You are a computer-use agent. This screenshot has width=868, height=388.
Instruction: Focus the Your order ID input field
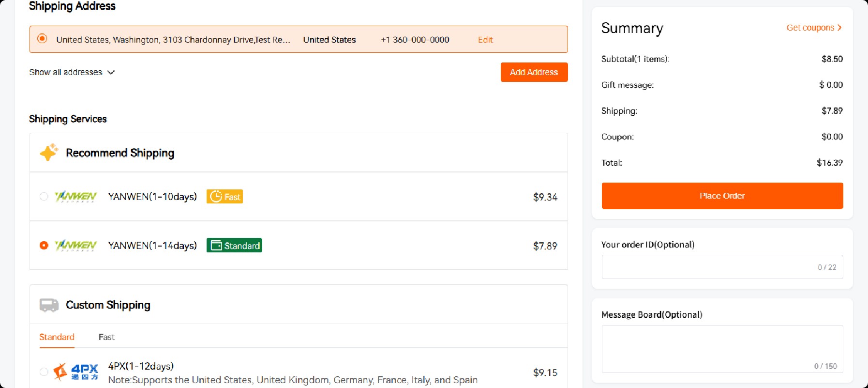click(x=706, y=267)
